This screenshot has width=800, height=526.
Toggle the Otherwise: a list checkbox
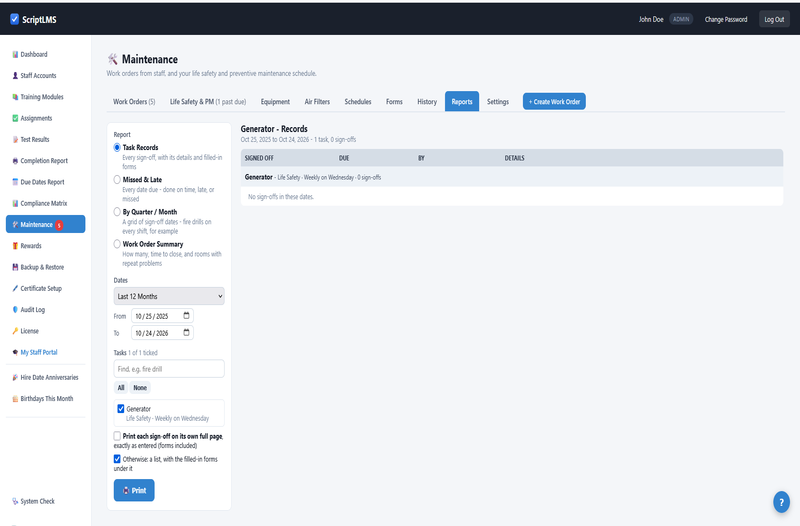[117, 459]
